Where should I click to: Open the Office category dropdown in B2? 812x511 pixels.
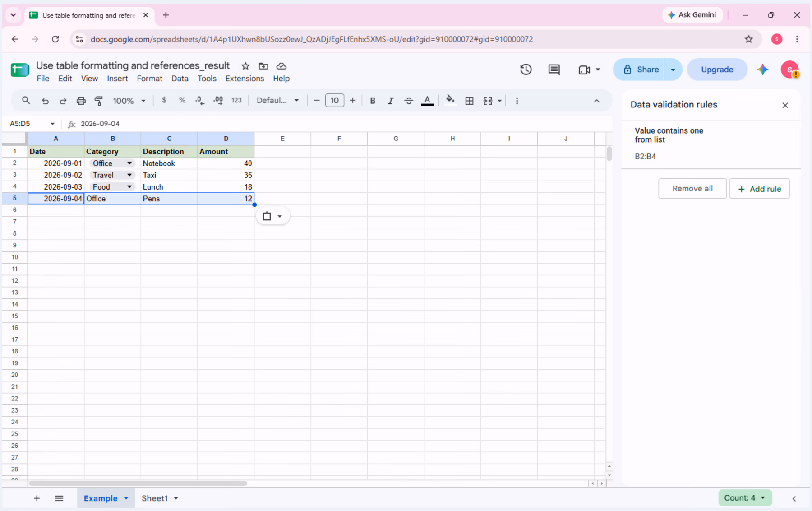(129, 163)
